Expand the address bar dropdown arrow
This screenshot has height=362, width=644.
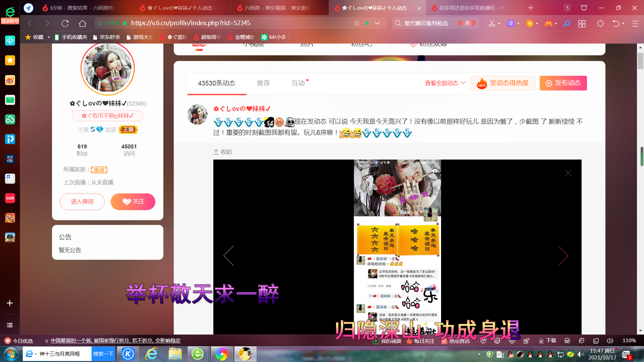tap(377, 23)
